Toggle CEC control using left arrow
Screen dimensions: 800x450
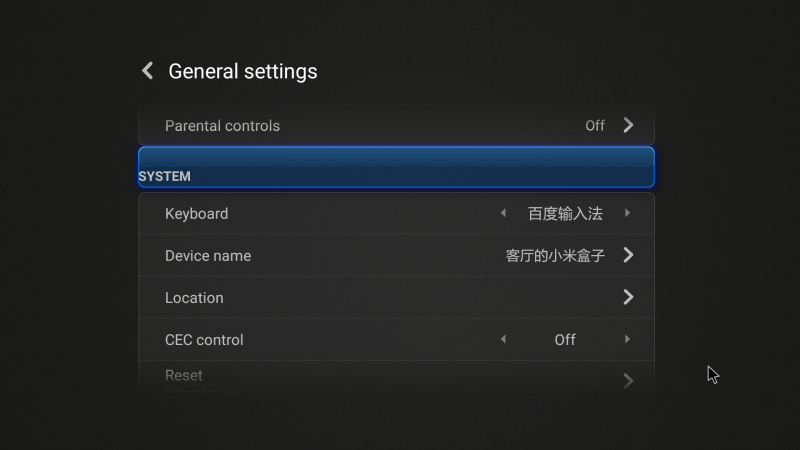tap(503, 339)
